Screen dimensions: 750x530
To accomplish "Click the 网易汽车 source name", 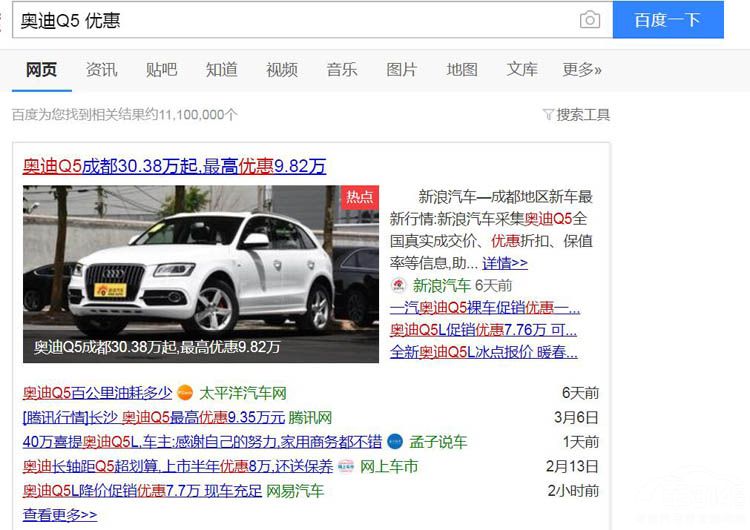I will pos(295,491).
